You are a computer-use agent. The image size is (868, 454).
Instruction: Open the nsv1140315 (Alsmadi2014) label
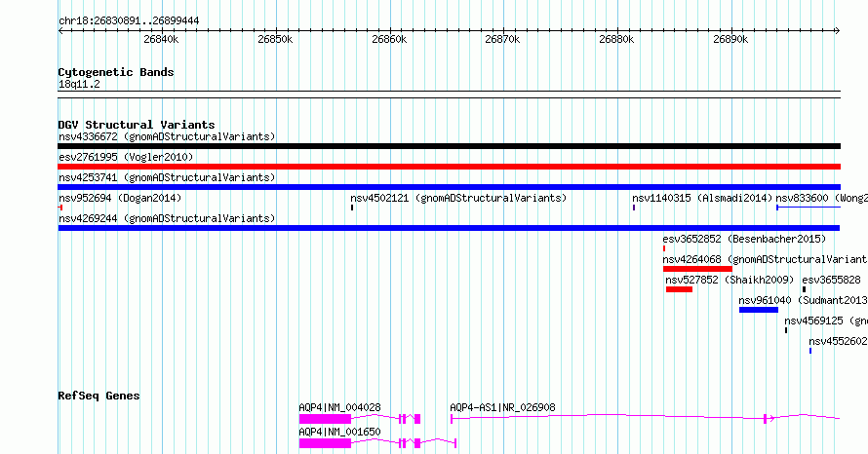(x=702, y=198)
